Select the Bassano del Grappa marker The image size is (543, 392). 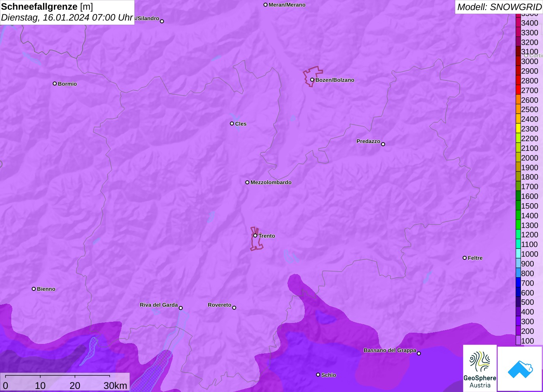coord(419,353)
